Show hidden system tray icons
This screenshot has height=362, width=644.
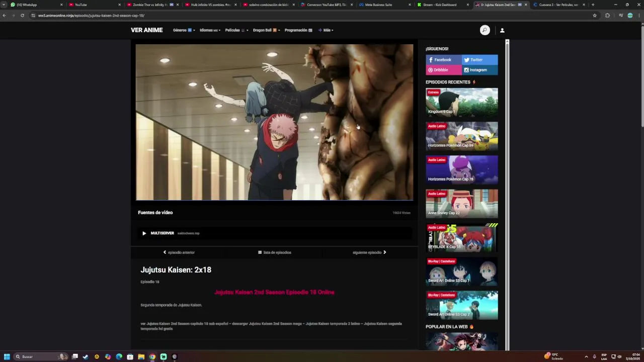(586, 356)
